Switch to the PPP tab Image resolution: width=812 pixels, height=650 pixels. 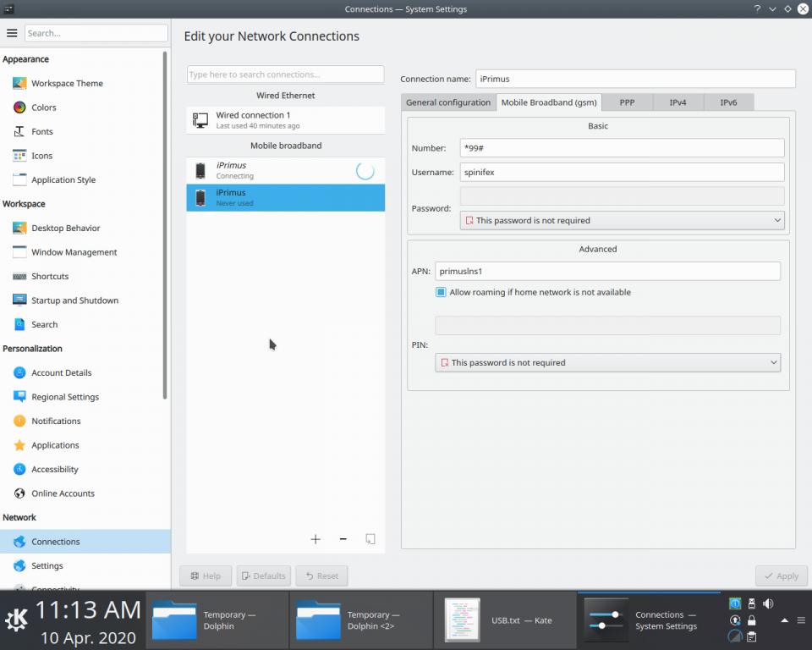[627, 102]
